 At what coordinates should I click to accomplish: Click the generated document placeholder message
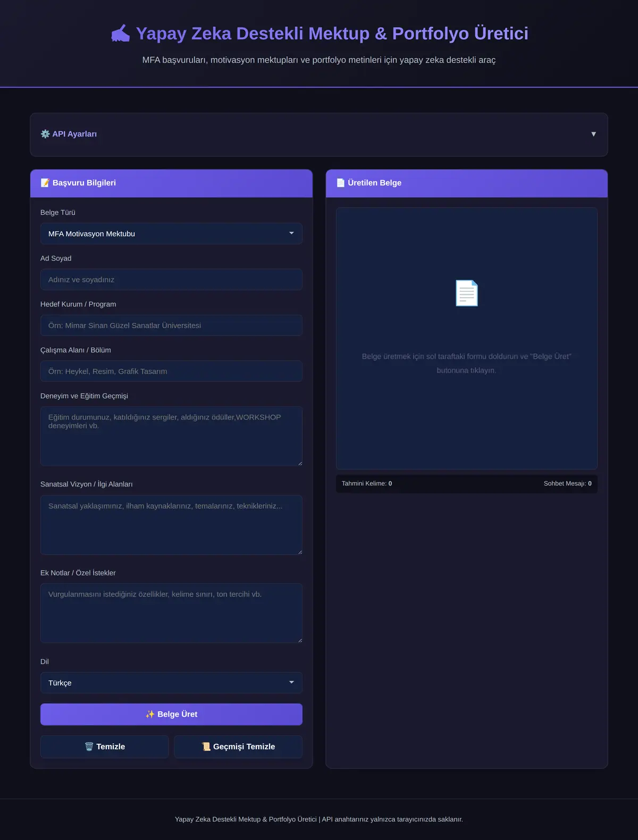(467, 363)
